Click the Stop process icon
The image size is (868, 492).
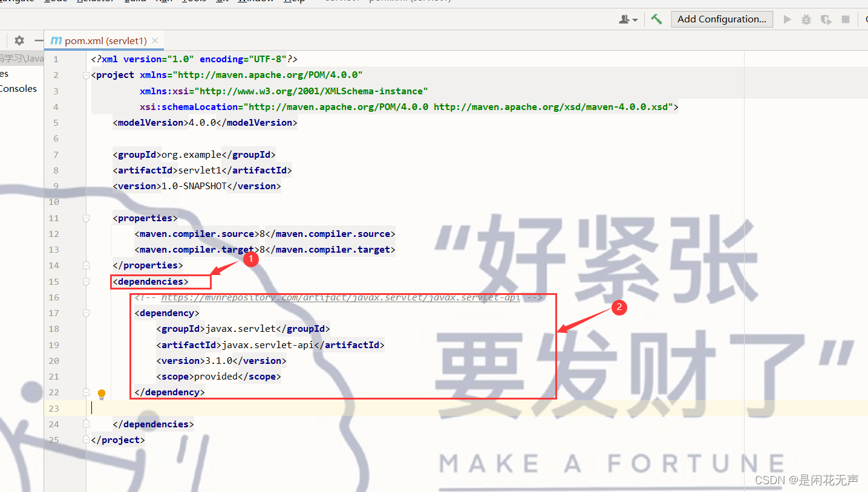(x=846, y=19)
